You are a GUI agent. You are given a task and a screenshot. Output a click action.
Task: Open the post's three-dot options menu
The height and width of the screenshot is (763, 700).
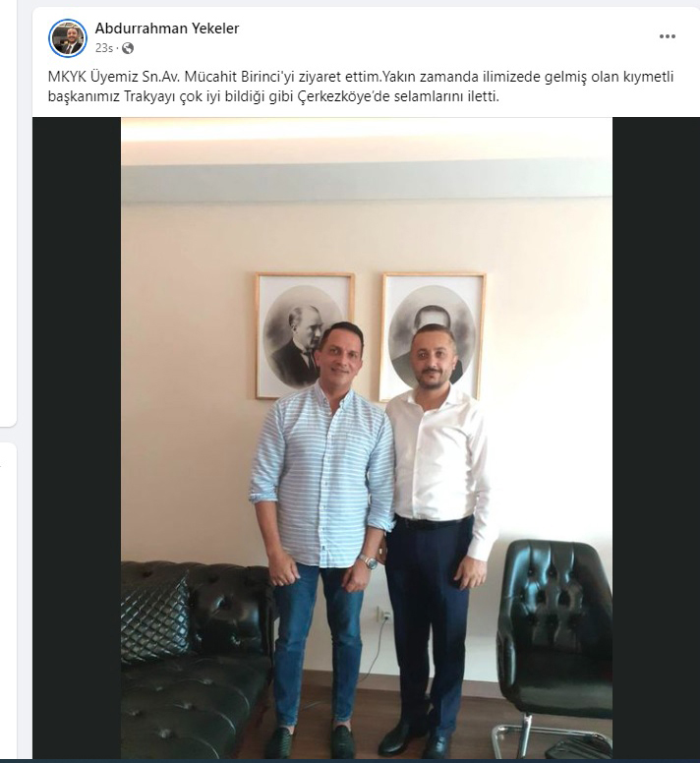coord(667,36)
